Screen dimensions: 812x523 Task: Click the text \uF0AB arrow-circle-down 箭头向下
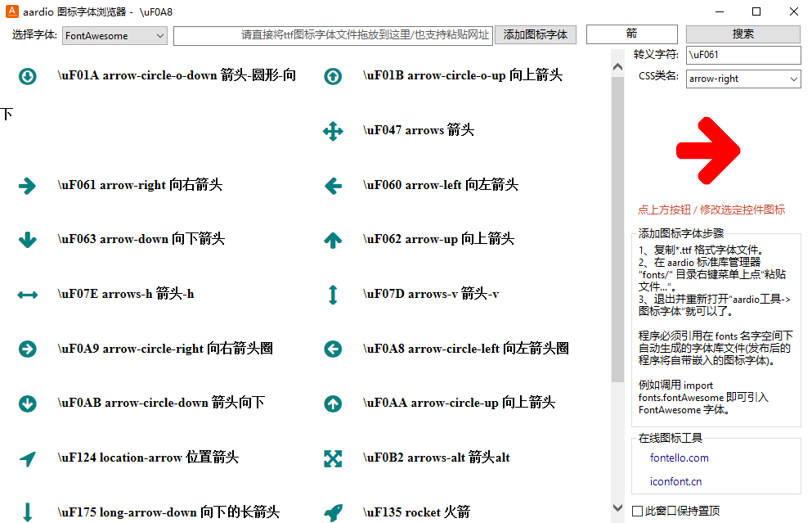point(161,403)
